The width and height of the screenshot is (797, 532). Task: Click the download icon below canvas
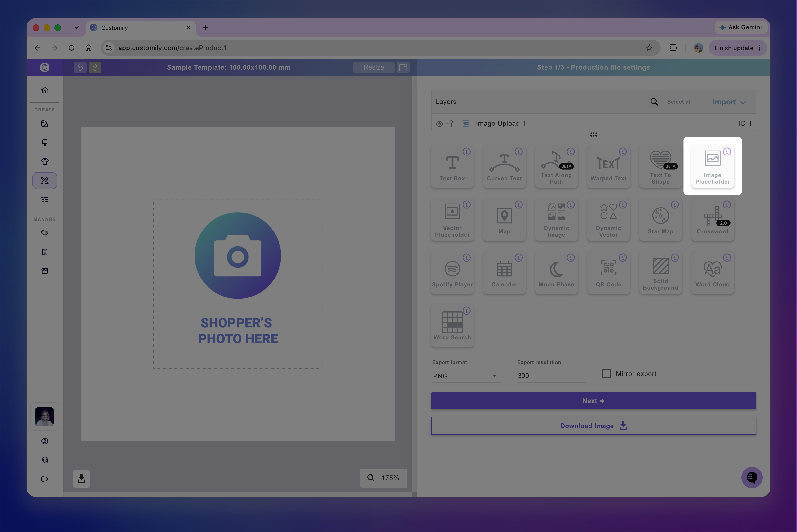81,478
